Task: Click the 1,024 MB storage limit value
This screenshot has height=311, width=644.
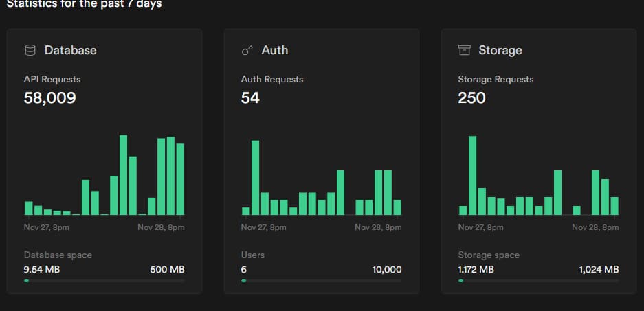Action: coord(599,269)
